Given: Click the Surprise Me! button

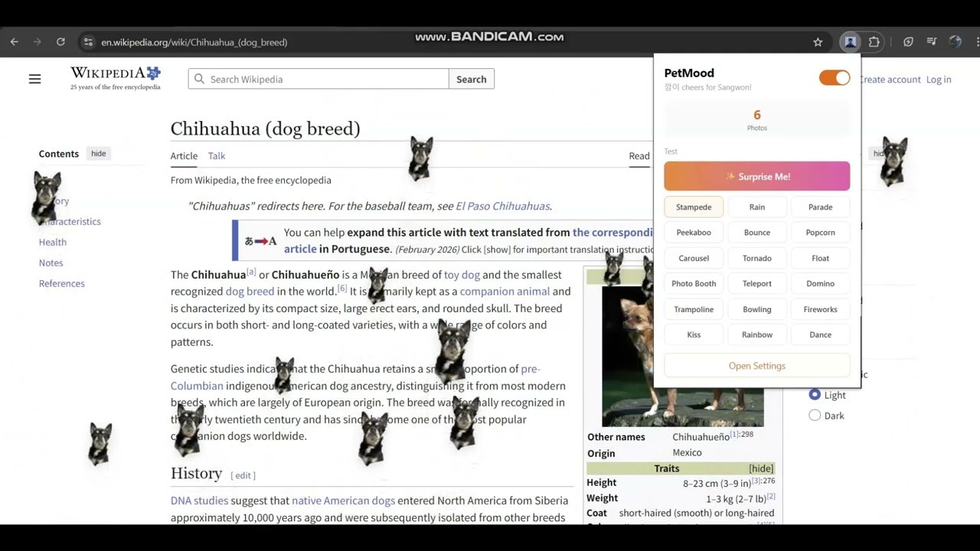Looking at the screenshot, I should tap(757, 176).
